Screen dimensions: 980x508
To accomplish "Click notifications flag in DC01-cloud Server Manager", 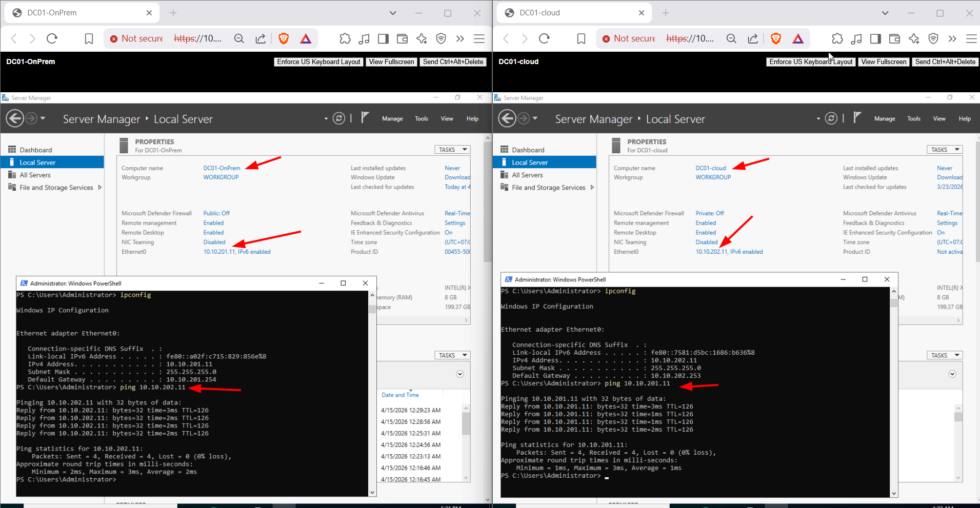I will click(857, 118).
